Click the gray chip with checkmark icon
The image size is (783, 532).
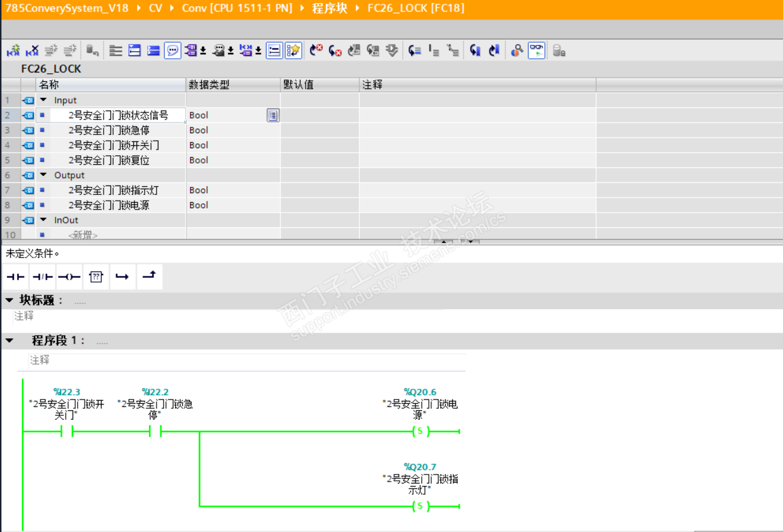click(x=392, y=50)
